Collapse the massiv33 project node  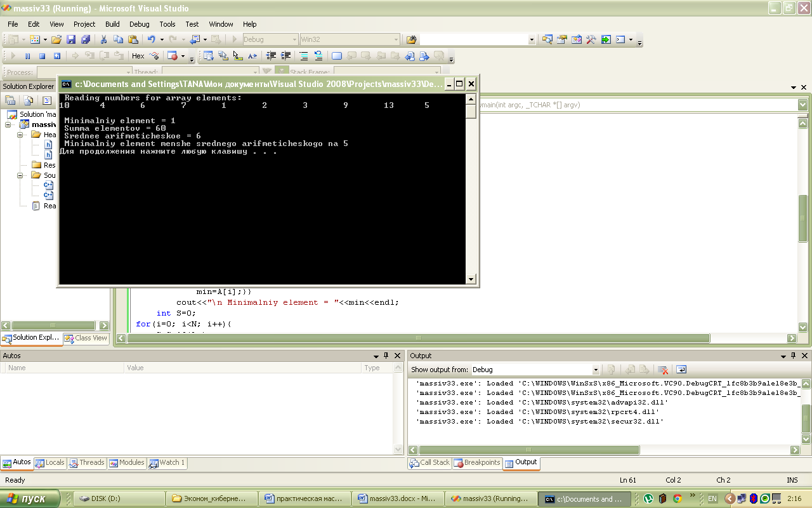(x=8, y=124)
